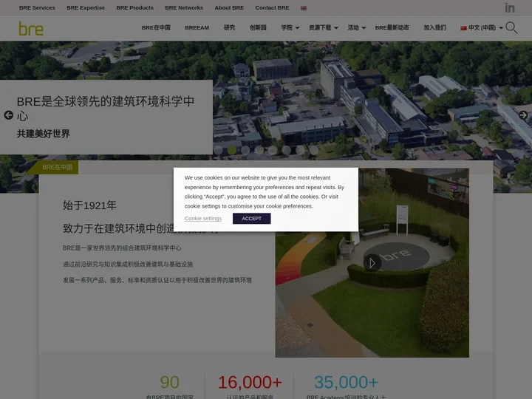The height and width of the screenshot is (399, 532).
Task: Open the BREEAM page
Action: click(x=197, y=28)
